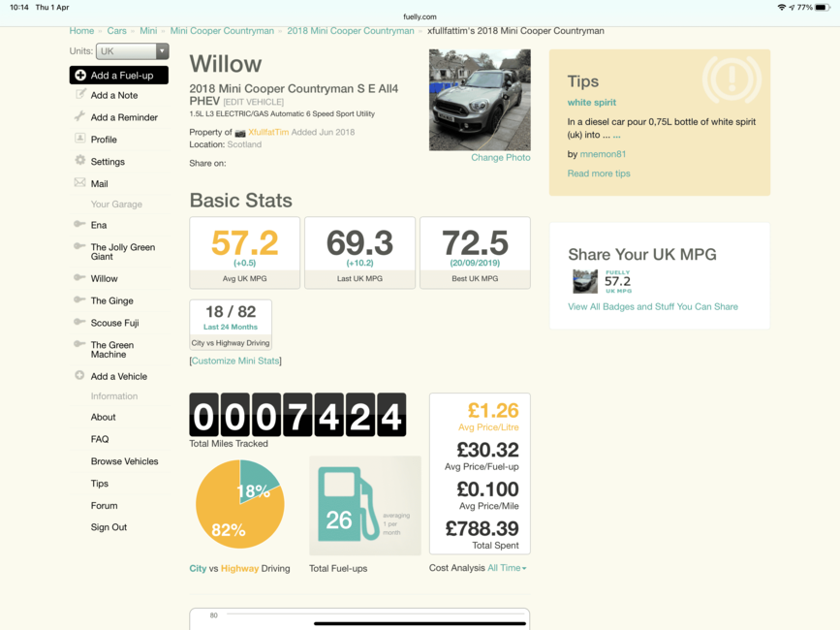
Task: Click Read more tips link
Action: [599, 173]
